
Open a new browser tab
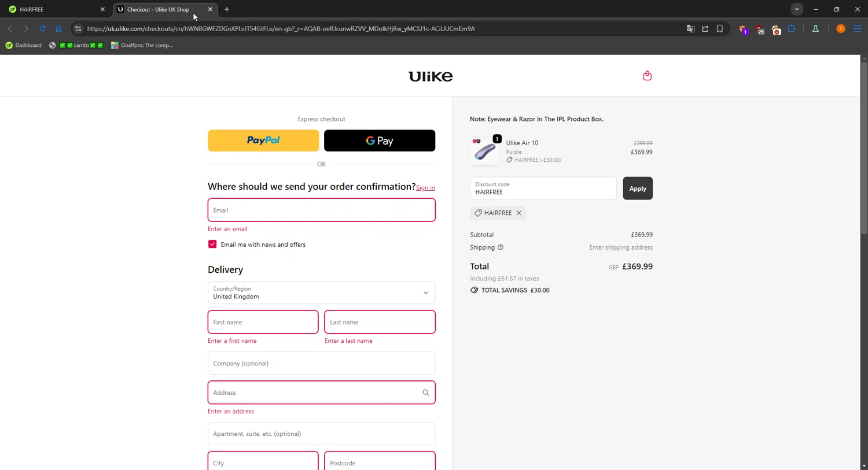coord(227,9)
